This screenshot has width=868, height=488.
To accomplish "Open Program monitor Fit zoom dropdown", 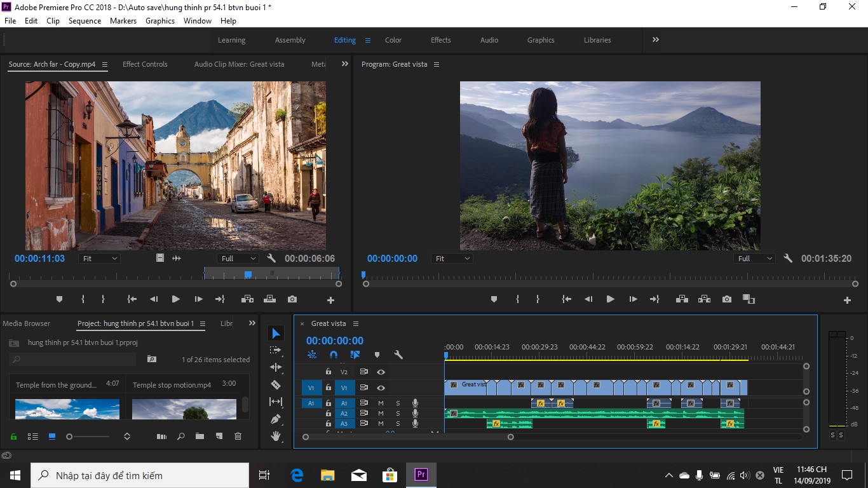I will pos(452,259).
